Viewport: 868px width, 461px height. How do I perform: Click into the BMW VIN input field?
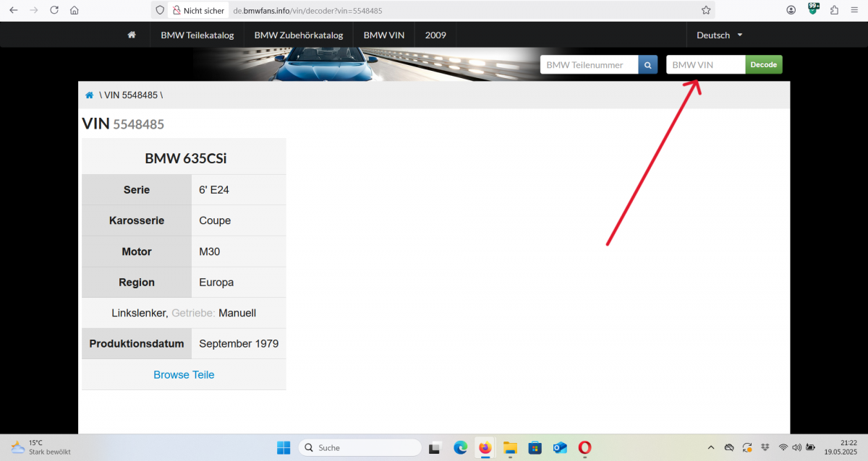tap(705, 65)
